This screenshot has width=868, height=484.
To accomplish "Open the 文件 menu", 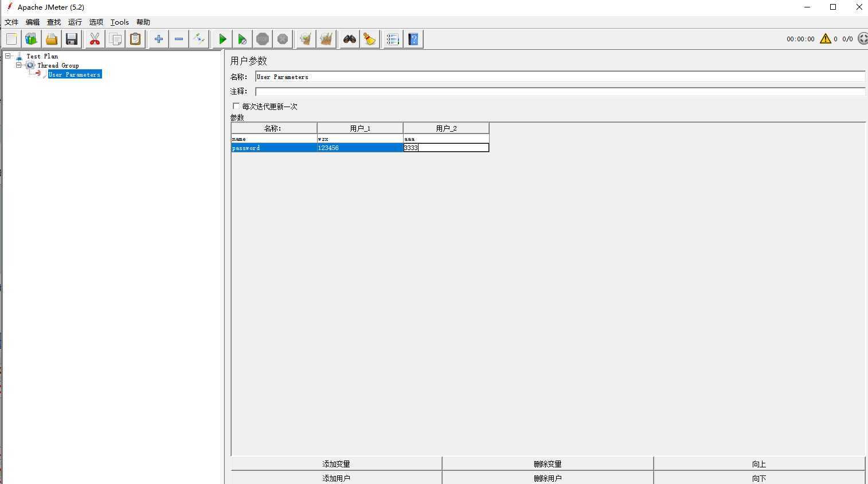I will click(x=11, y=22).
